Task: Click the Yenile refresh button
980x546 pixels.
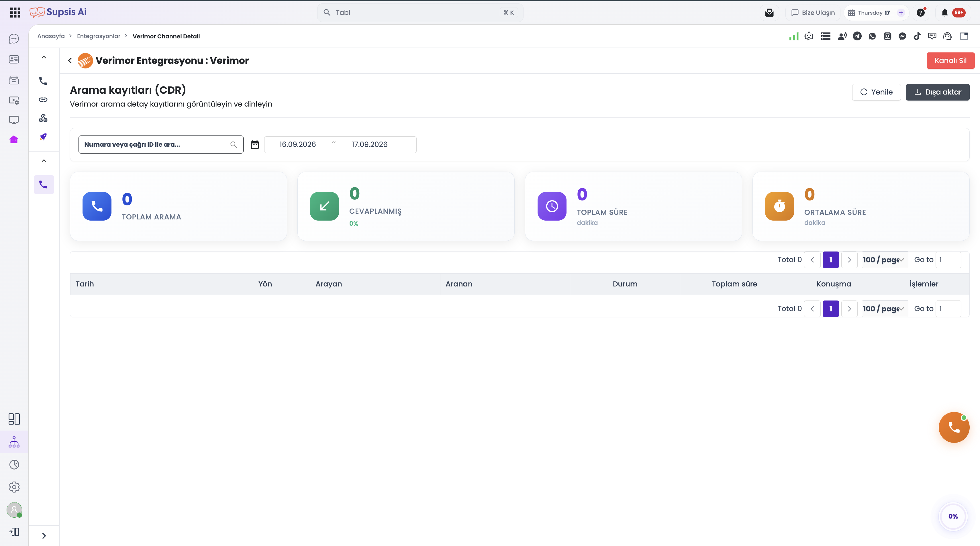Action: (x=877, y=92)
